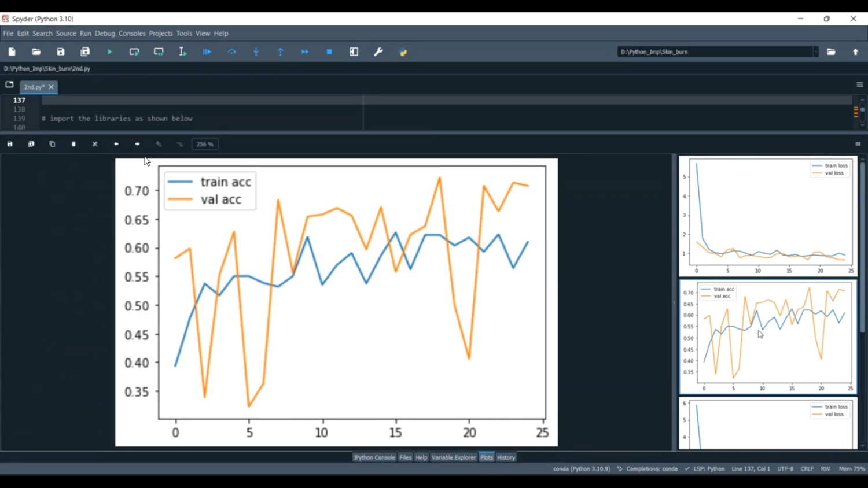Click the Debug file icon
Screen dimensions: 868x488
click(207, 52)
